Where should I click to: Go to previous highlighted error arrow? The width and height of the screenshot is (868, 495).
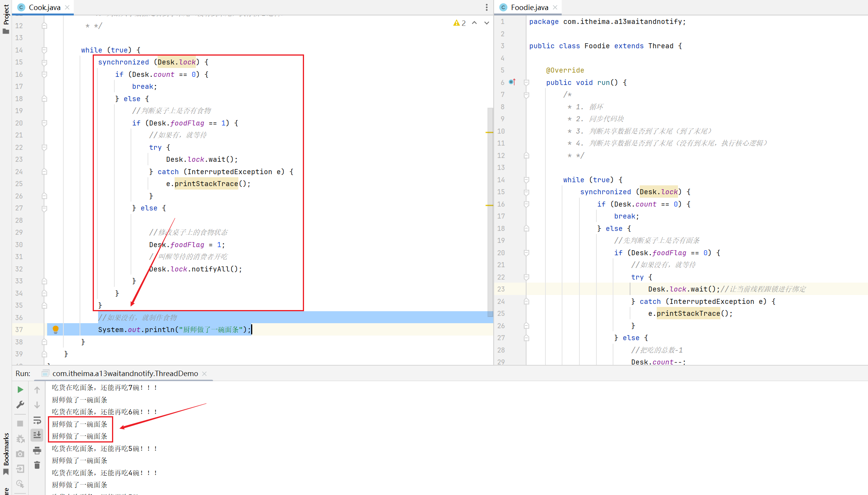click(475, 23)
